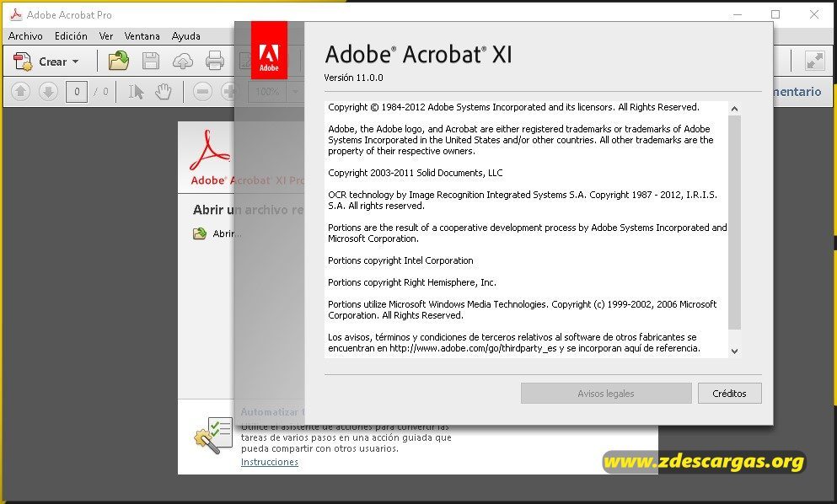
Task: Open the Ventana menu
Action: (x=142, y=35)
